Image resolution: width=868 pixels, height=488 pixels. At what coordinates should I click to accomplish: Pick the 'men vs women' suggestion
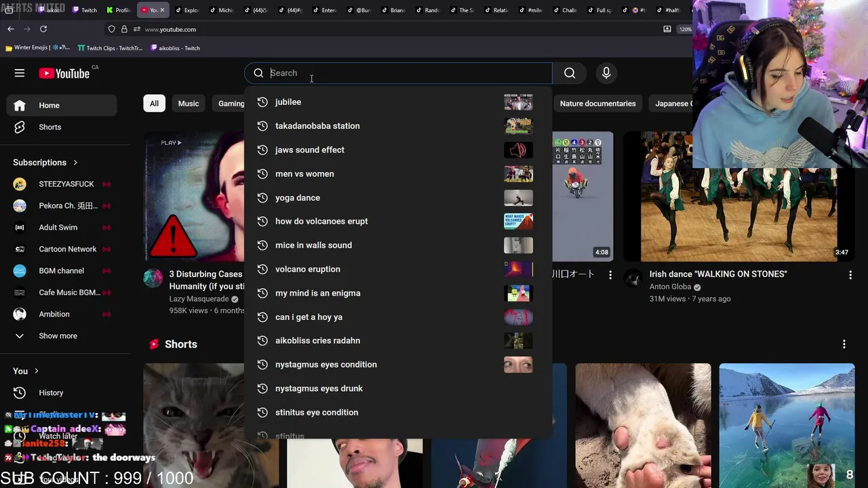[398, 174]
